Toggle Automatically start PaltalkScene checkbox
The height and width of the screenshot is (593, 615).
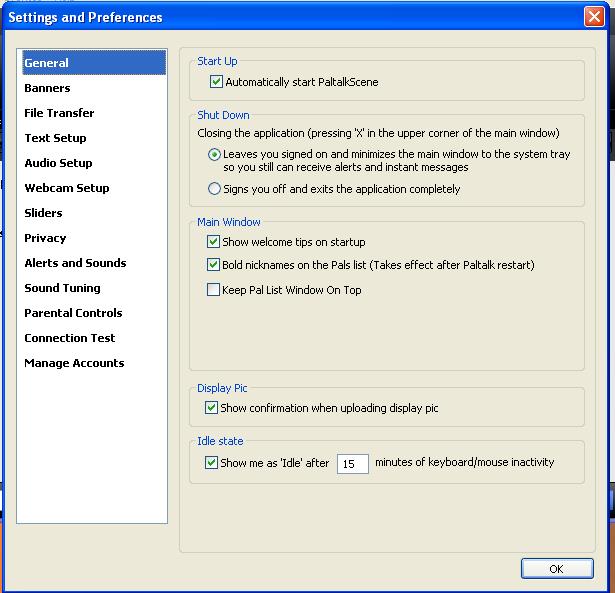click(x=216, y=82)
